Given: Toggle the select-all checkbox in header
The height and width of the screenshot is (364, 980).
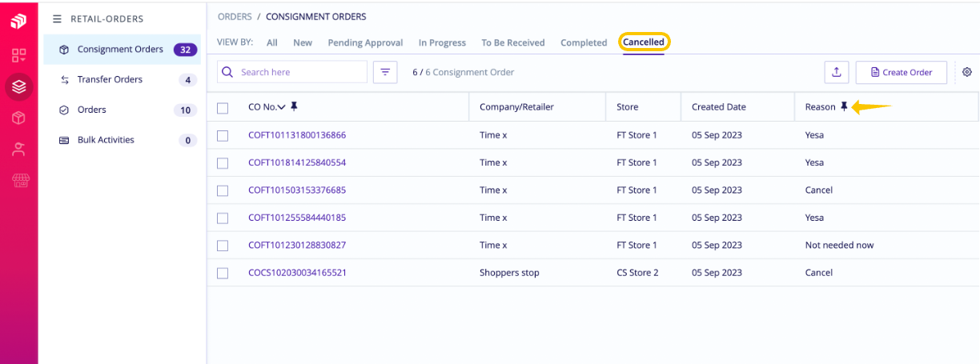Looking at the screenshot, I should 223,107.
